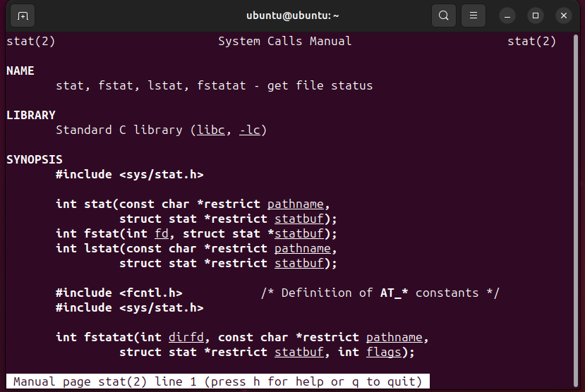Click the underlined libc text
Screen dimensions: 585x392
pos(210,130)
